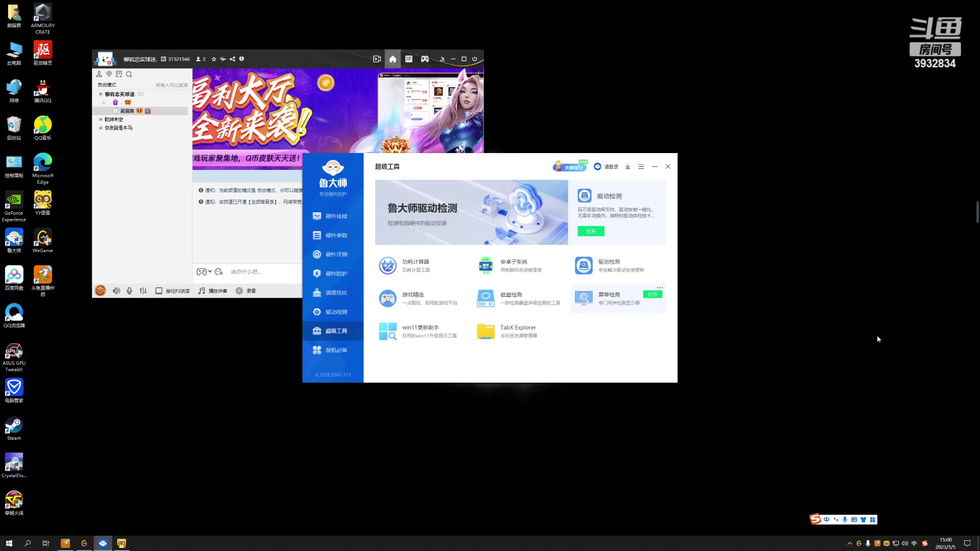Open YY user list icon

[x=99, y=74]
